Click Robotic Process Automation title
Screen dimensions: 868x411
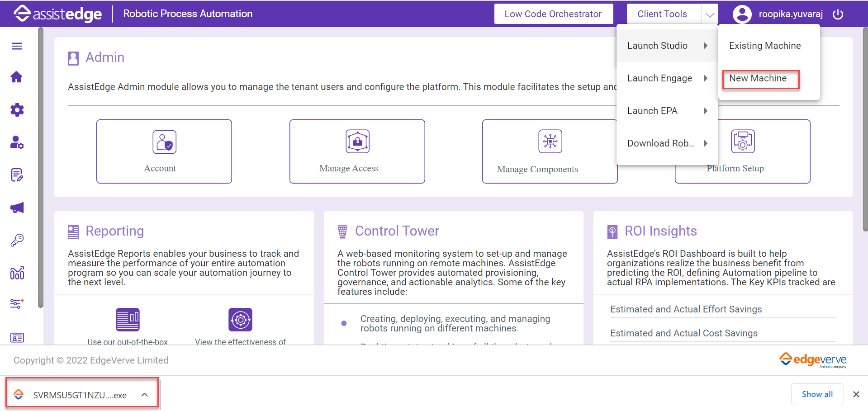point(188,14)
